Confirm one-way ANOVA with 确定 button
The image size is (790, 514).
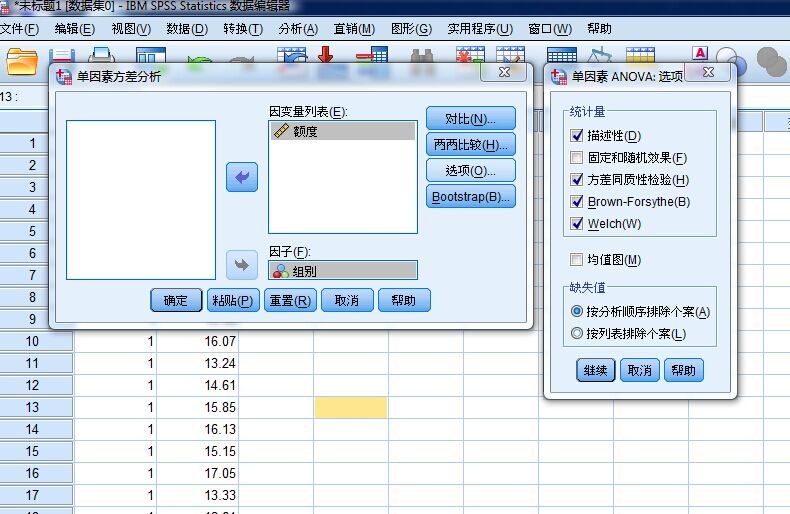click(176, 300)
